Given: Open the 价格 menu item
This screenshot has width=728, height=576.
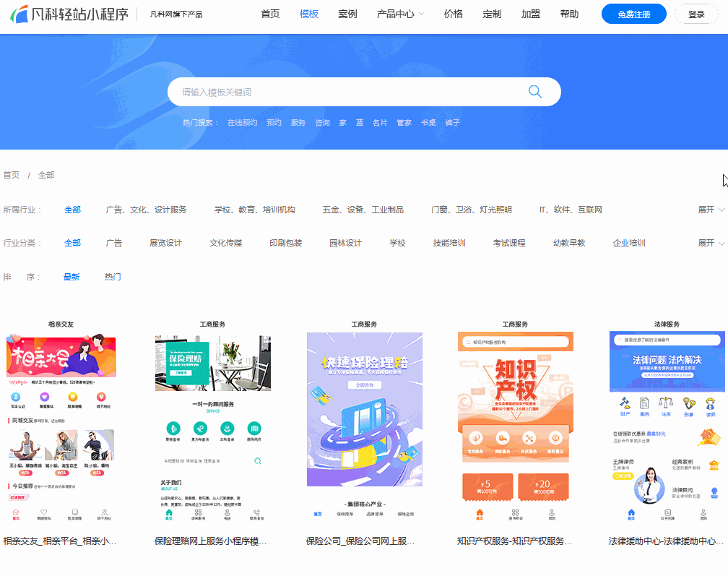Looking at the screenshot, I should (453, 13).
